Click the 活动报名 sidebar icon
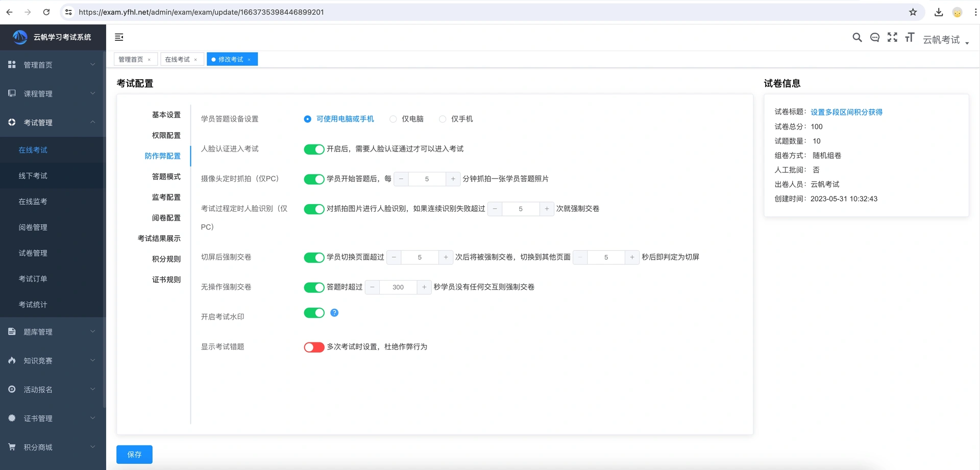Screen dimensions: 980x470 [12, 389]
